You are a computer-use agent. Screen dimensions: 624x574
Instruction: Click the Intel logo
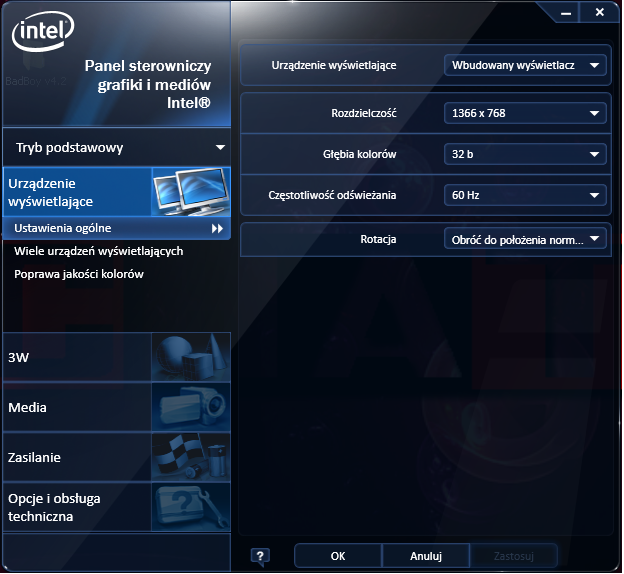click(x=43, y=31)
